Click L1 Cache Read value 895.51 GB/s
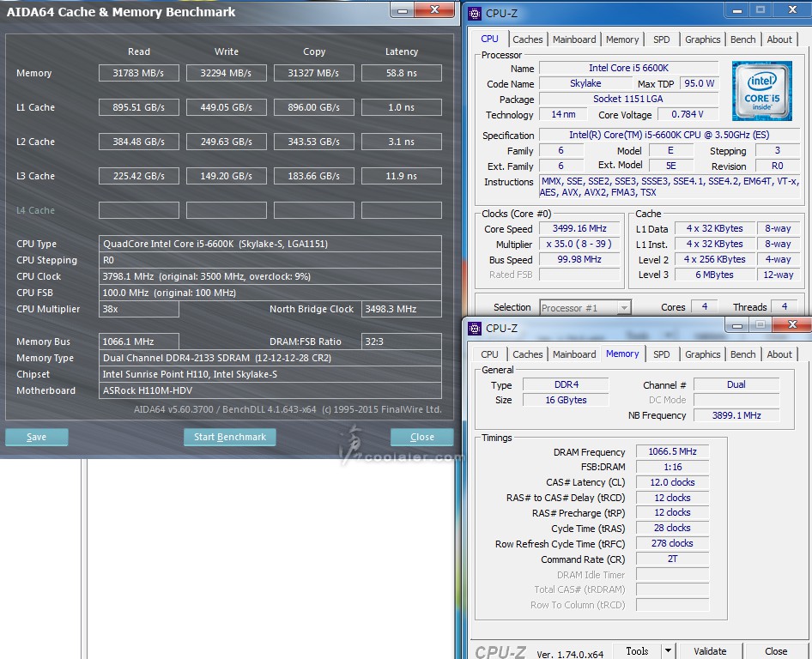This screenshot has height=659, width=812. [x=139, y=107]
